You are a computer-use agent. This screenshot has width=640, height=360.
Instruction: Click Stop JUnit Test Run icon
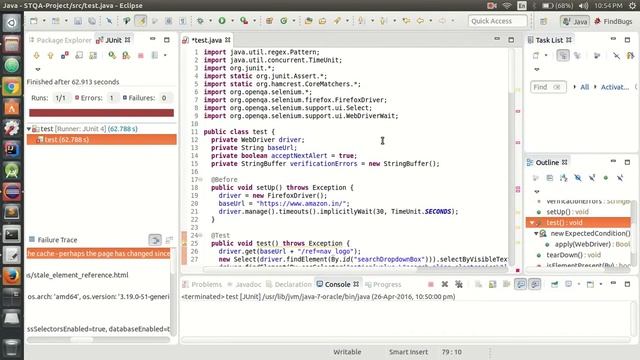point(141,55)
